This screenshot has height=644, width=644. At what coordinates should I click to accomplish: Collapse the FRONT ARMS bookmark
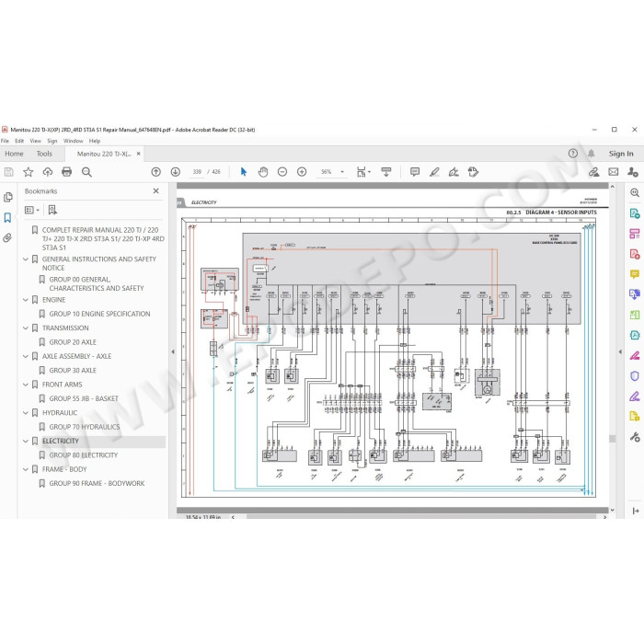pos(26,385)
